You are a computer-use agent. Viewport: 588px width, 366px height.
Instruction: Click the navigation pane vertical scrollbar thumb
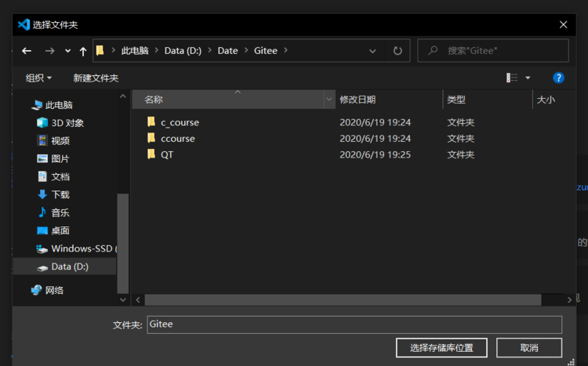122,244
